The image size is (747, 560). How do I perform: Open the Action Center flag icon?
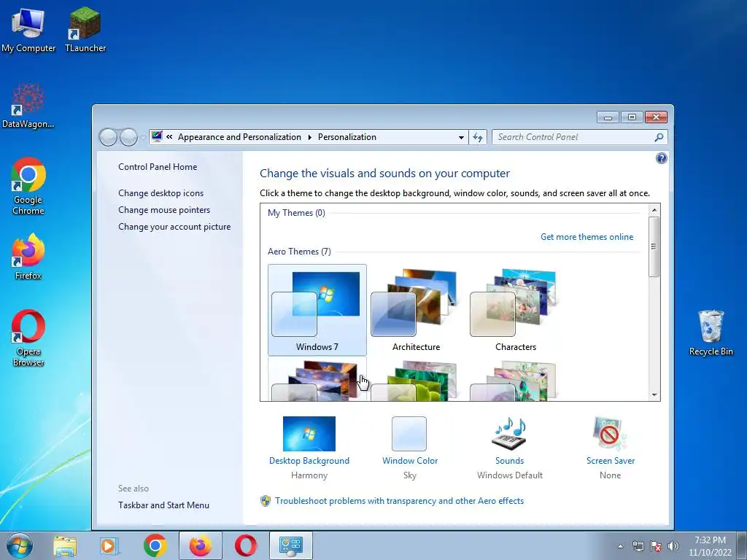(x=656, y=546)
